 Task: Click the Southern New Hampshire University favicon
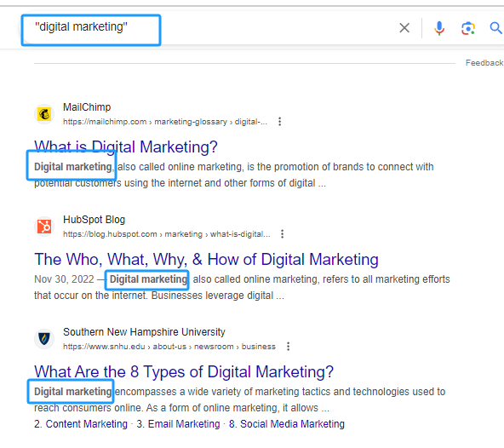click(44, 339)
